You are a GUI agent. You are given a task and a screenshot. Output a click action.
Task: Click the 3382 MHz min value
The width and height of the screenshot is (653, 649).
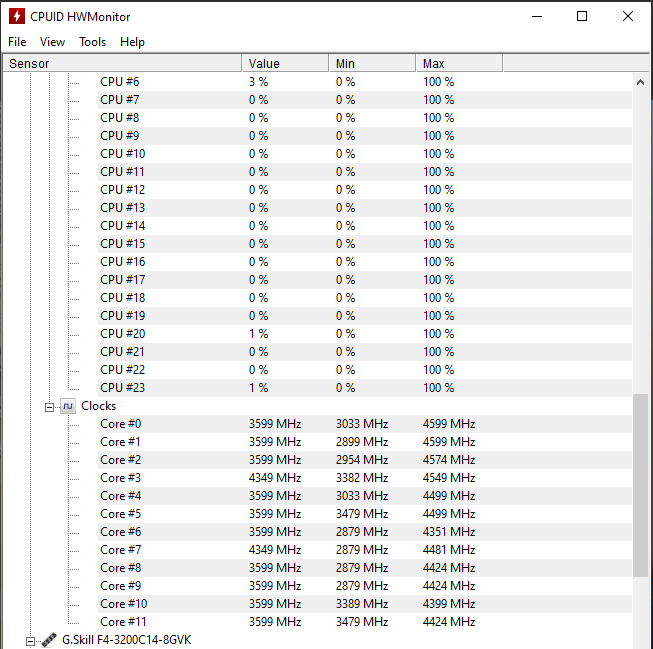pos(362,477)
